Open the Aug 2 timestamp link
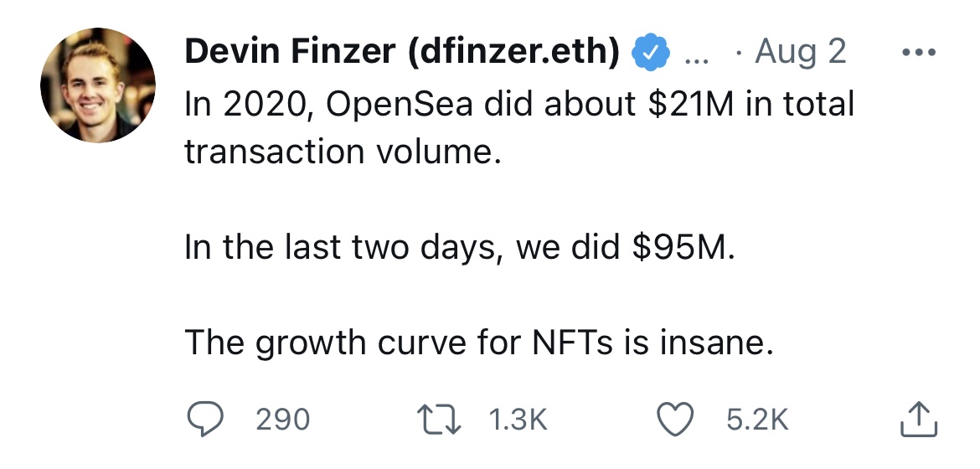This screenshot has width=980, height=469. tap(800, 50)
